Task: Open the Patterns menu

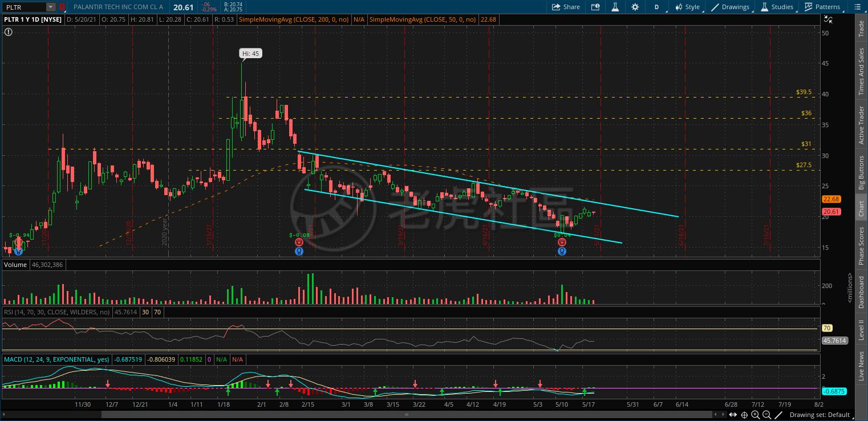Action: 822,7
